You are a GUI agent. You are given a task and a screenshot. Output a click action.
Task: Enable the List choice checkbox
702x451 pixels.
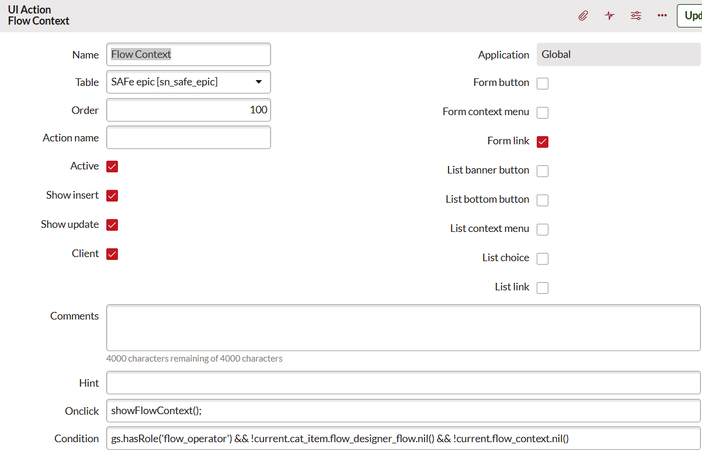pyautogui.click(x=543, y=258)
